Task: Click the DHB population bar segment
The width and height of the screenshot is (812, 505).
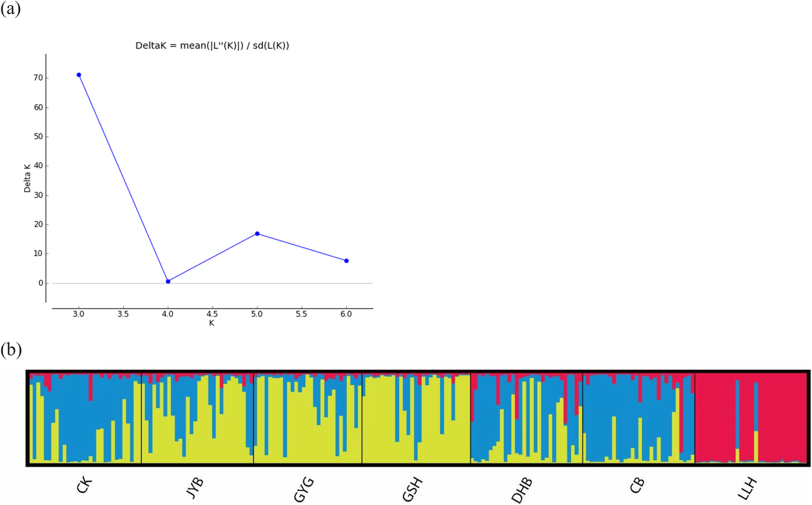Action: click(526, 418)
